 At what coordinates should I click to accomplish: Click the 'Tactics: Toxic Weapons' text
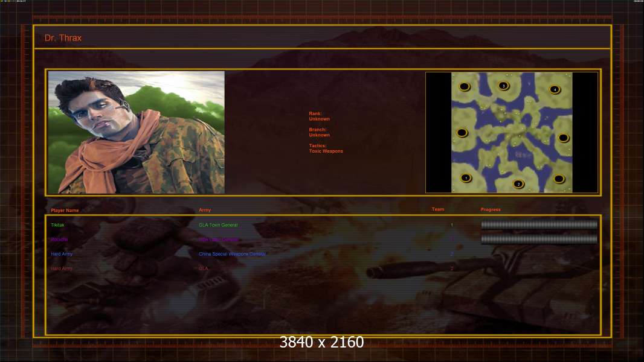pos(326,148)
